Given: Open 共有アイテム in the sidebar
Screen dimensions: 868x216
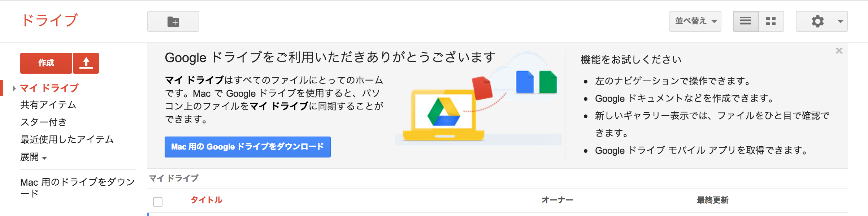Looking at the screenshot, I should pos(48,105).
